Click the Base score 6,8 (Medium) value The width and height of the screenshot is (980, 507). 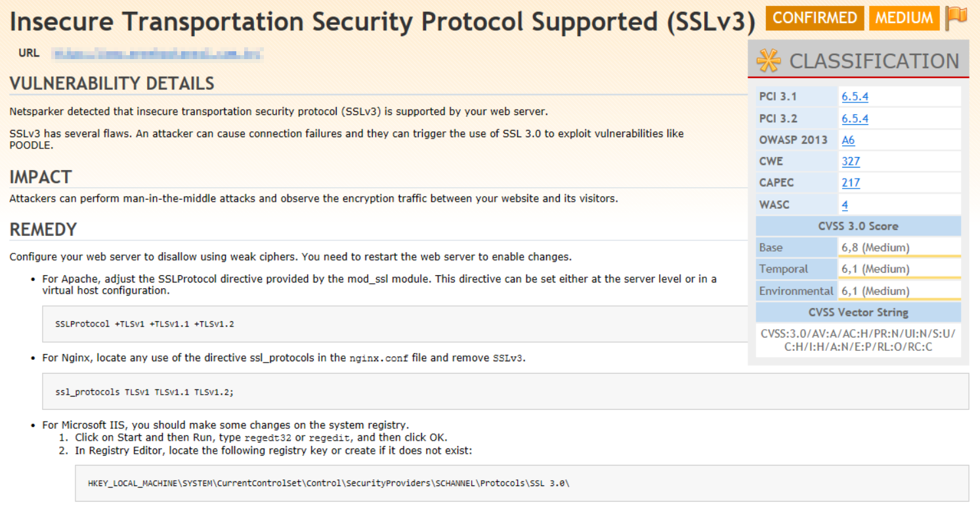[x=875, y=248]
